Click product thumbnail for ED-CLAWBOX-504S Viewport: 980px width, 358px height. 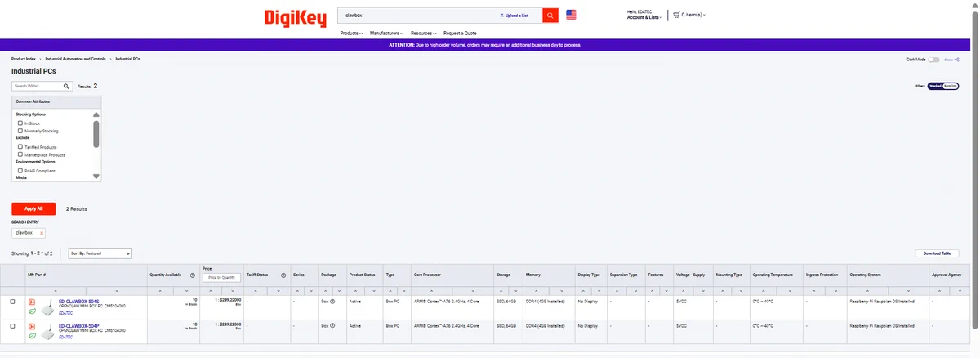47,309
